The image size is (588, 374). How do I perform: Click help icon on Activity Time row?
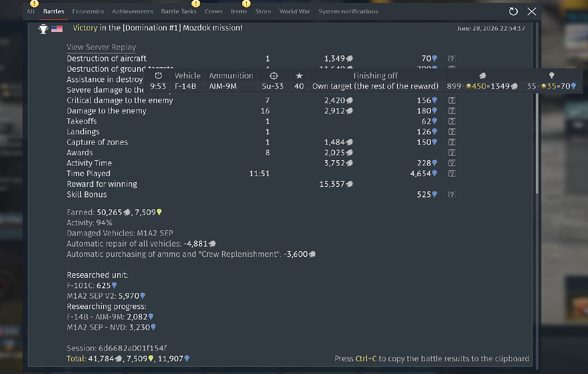[452, 163]
